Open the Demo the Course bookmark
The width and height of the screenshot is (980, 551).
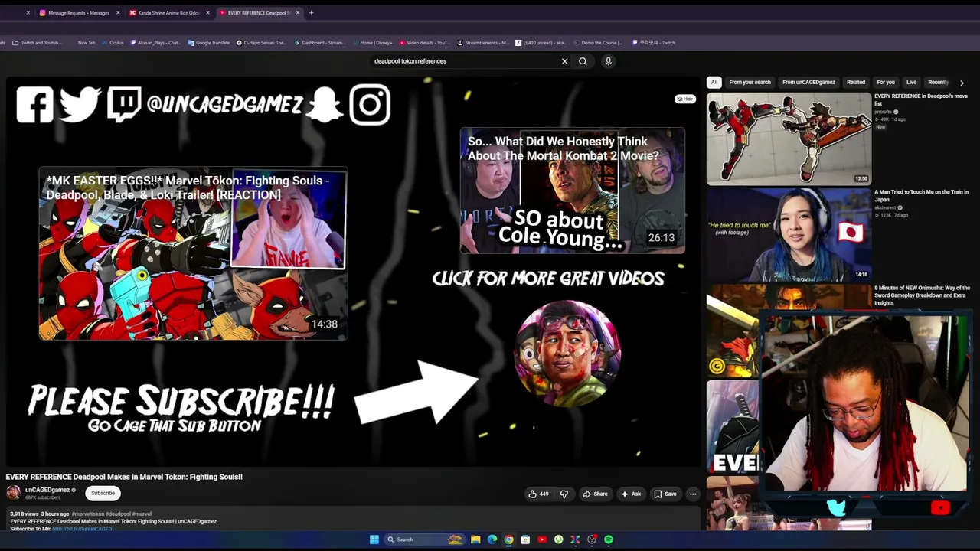(x=598, y=43)
